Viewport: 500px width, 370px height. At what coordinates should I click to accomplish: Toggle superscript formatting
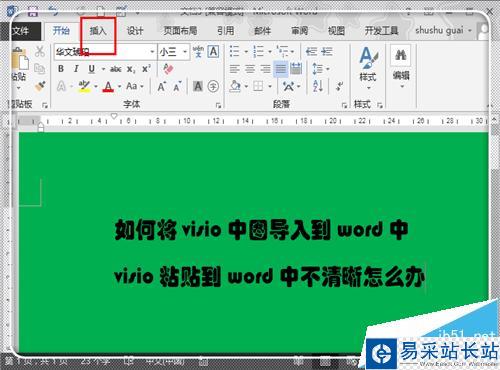click(146, 69)
